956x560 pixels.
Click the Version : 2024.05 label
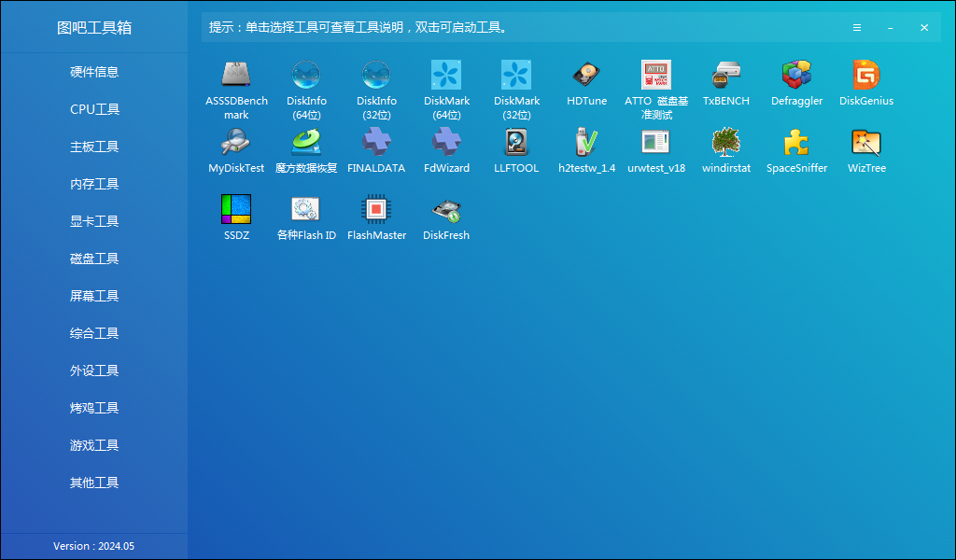pyautogui.click(x=94, y=546)
